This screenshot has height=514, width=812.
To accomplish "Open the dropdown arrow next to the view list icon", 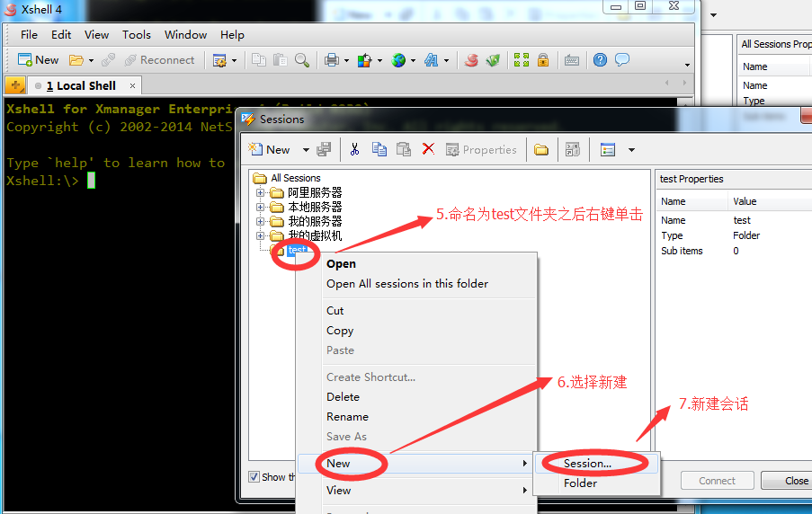I will point(631,150).
